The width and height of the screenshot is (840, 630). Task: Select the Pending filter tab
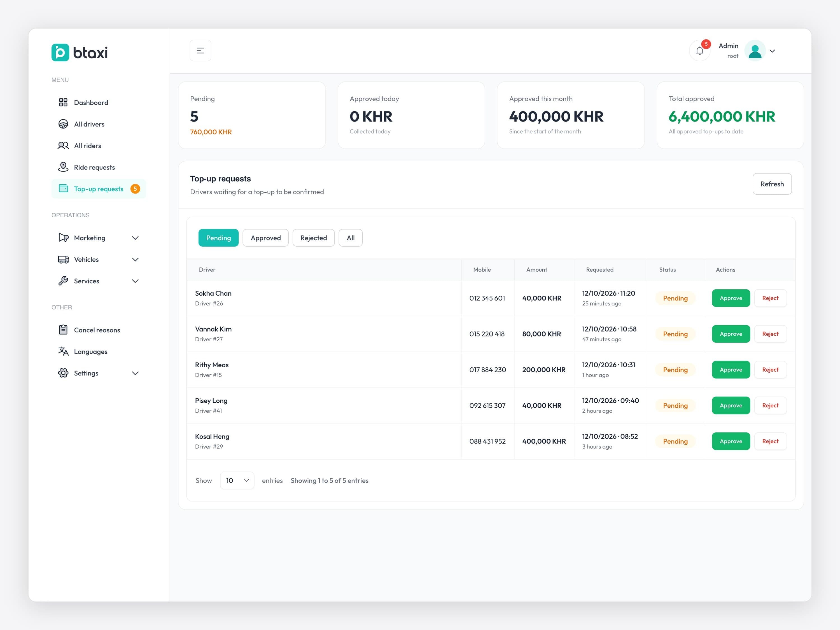click(218, 238)
